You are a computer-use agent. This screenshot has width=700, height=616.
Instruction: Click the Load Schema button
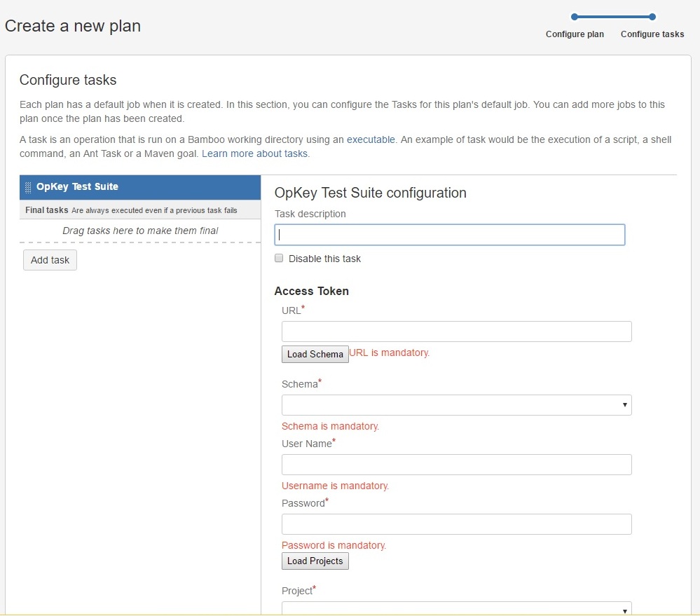click(x=315, y=354)
